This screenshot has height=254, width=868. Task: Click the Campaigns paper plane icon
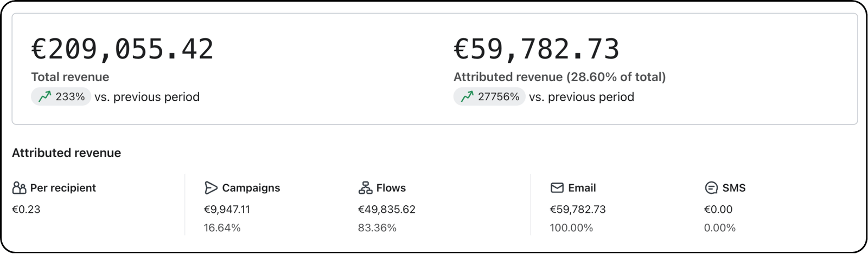pos(210,188)
